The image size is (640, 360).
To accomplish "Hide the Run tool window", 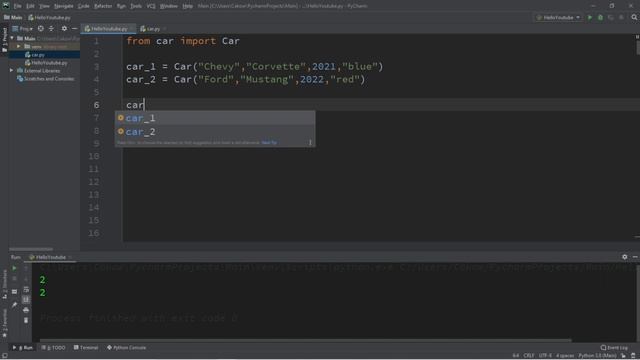I will [635, 257].
